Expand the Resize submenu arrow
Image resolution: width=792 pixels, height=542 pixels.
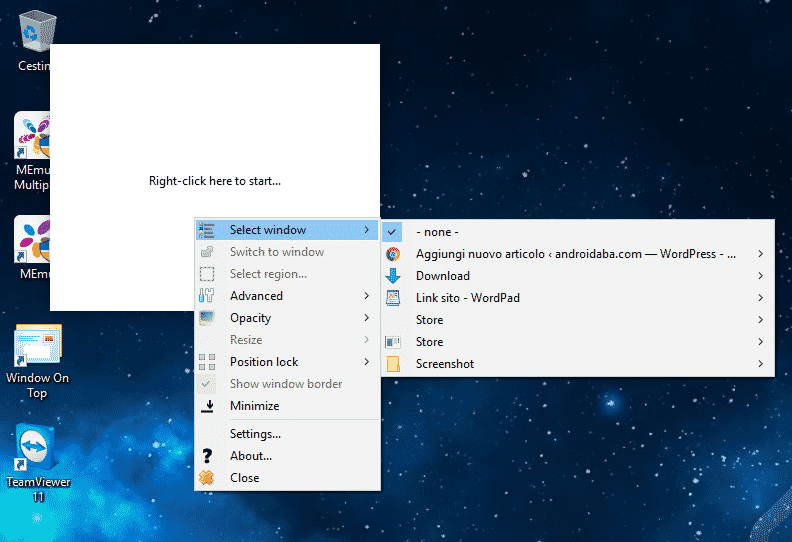click(367, 339)
